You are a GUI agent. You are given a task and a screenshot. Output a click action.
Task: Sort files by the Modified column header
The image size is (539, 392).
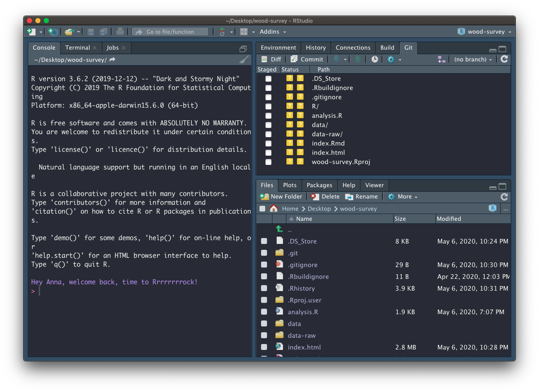pos(473,219)
